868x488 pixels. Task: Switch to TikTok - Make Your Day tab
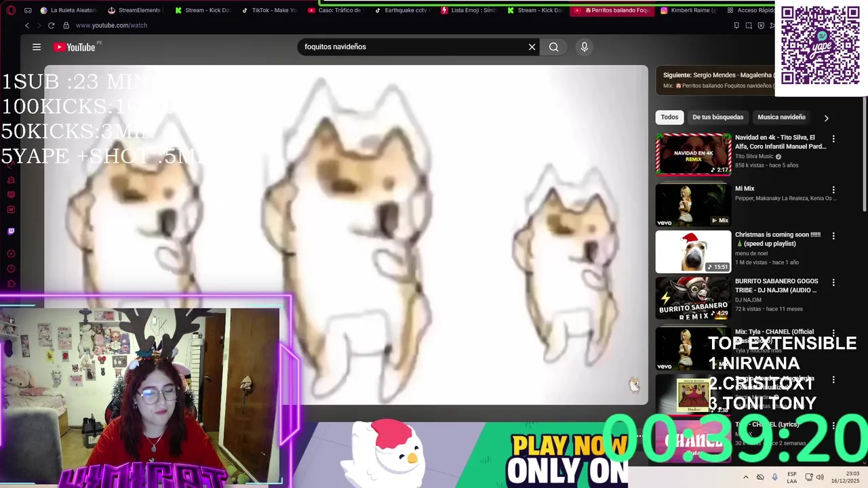pos(269,10)
